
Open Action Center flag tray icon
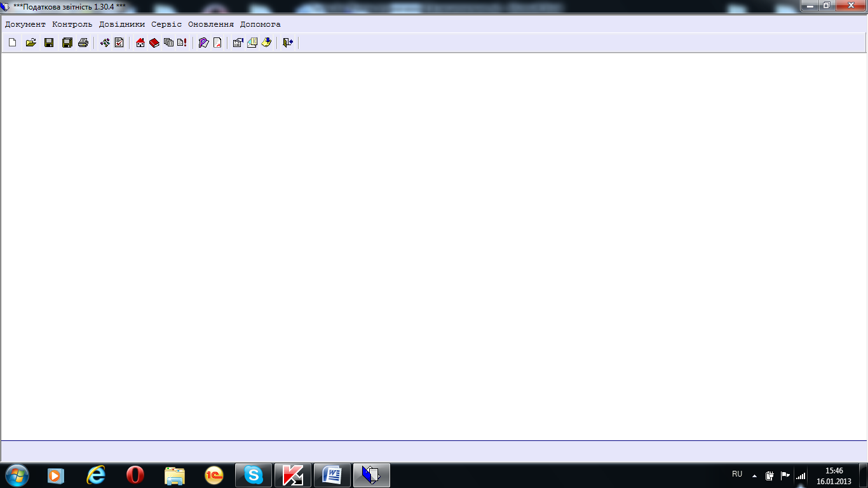coord(785,475)
